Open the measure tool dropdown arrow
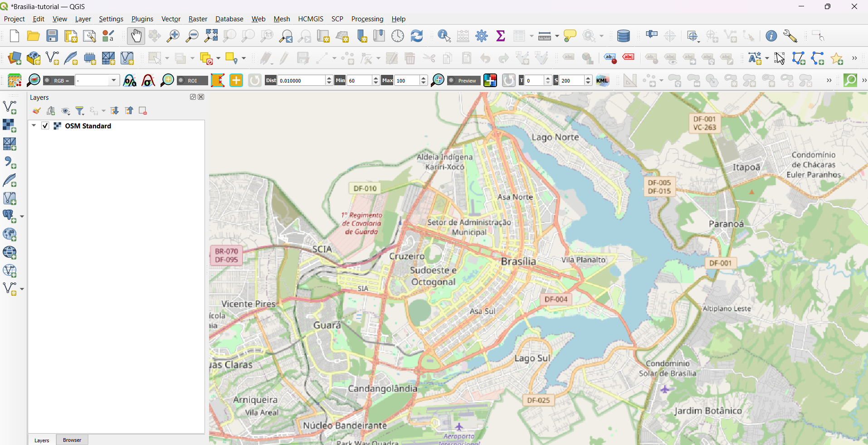868x445 pixels. point(557,36)
